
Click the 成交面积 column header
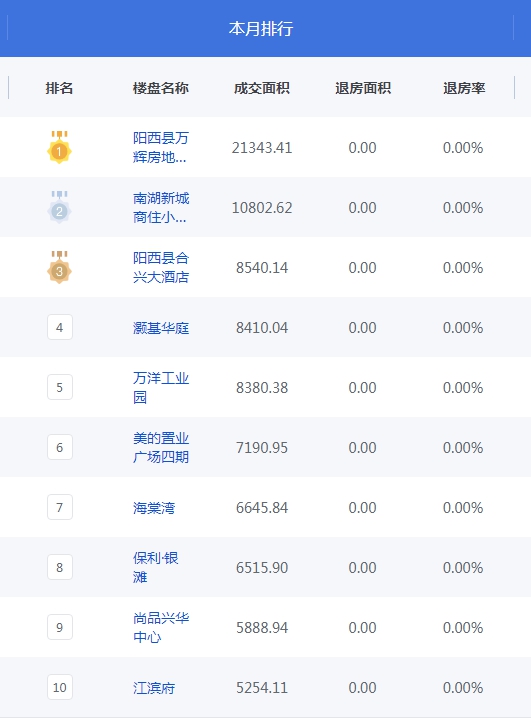[262, 88]
